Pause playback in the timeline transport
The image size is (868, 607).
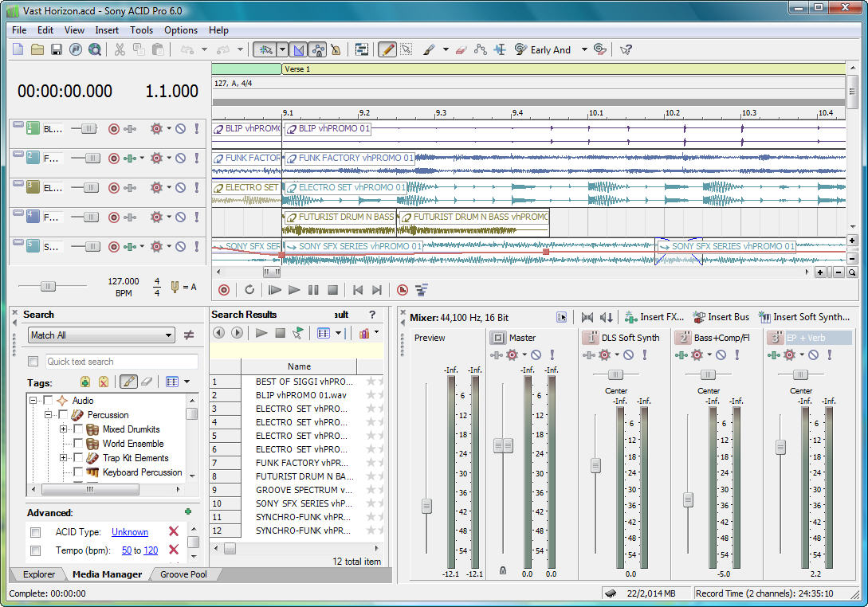(313, 290)
